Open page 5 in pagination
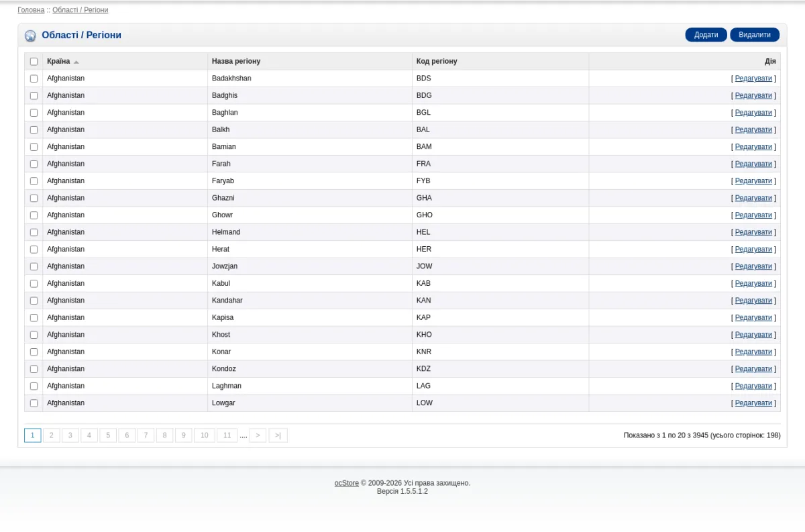Screen dimensions: 805x532 (x=108, y=435)
